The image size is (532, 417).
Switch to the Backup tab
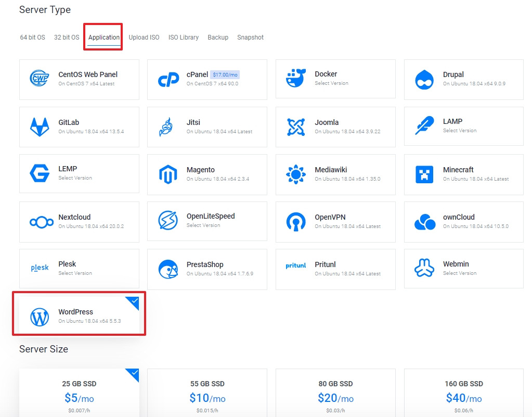(x=218, y=37)
